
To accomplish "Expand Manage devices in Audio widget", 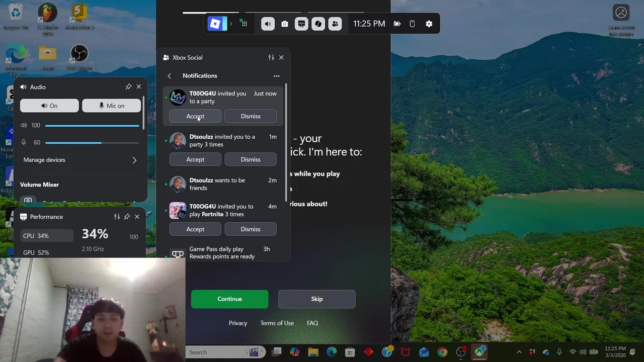I will (x=80, y=160).
